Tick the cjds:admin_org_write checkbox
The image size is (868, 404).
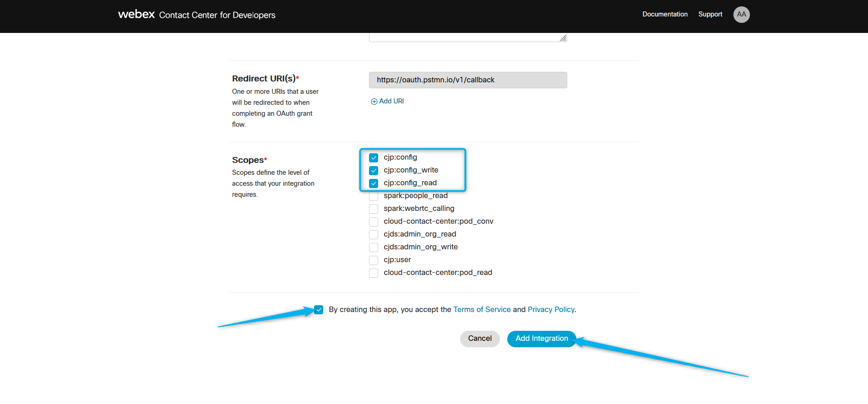pos(374,248)
